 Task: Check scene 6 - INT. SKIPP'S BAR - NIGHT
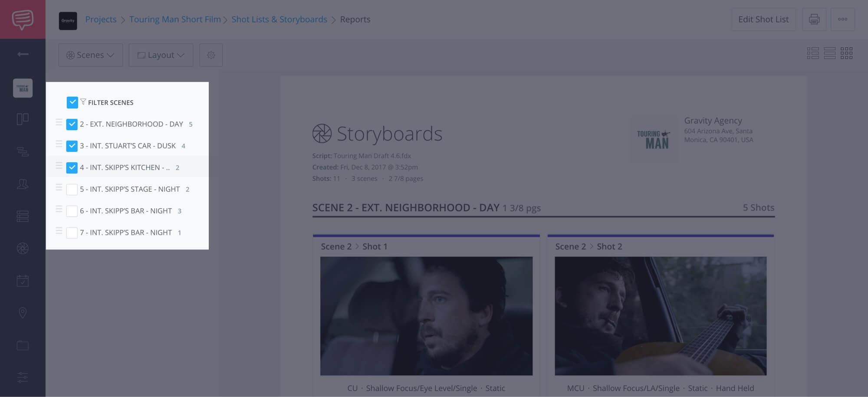72,211
